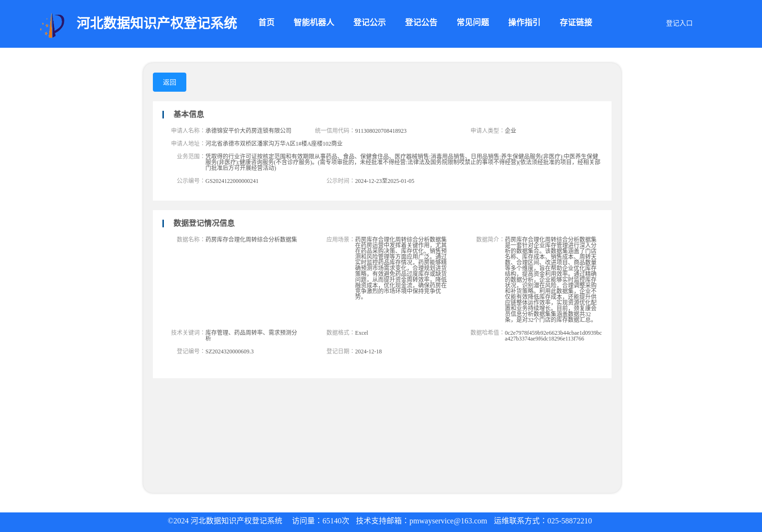Select publicity period 2024-12-23至2025-01-05

point(385,181)
